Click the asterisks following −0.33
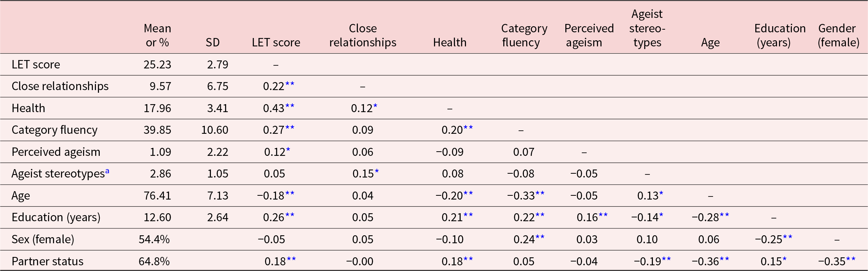Image resolution: width=868 pixels, height=271 pixels. click(540, 193)
